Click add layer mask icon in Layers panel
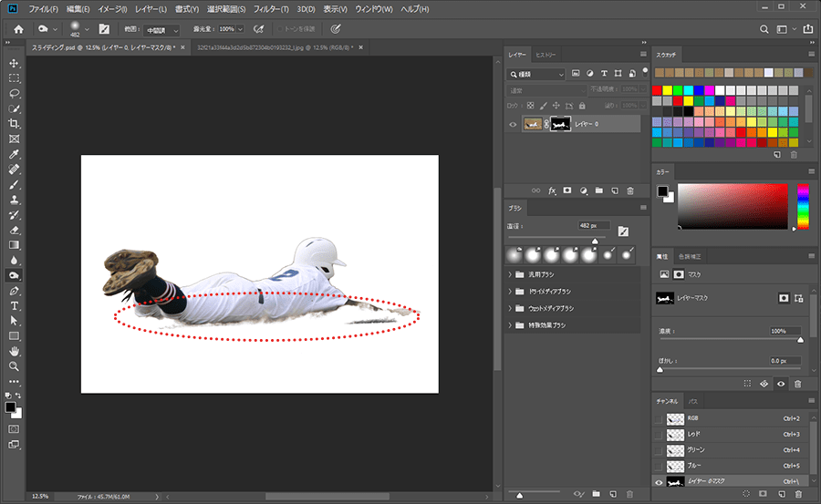The image size is (821, 504). (567, 191)
